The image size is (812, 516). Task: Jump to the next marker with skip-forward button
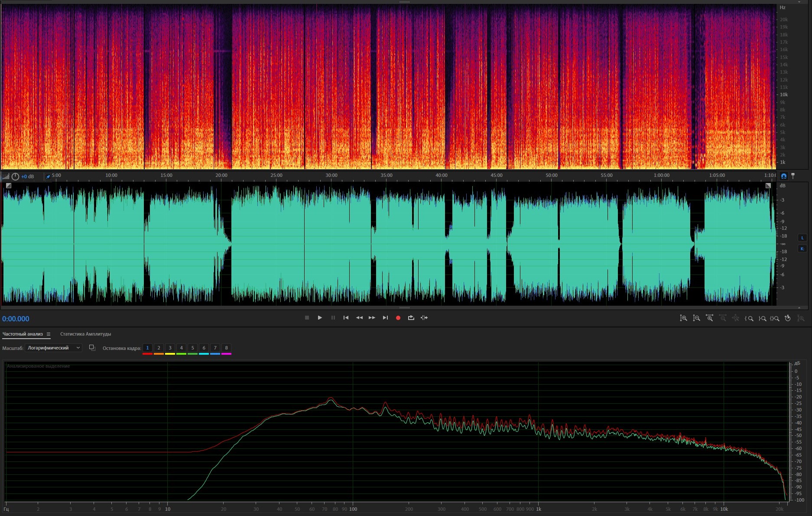[385, 318]
